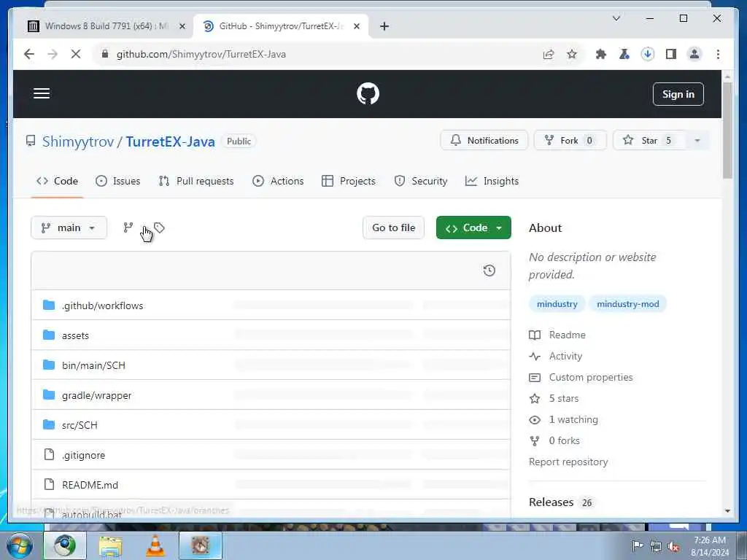
Task: Open the Pull requests tab
Action: 196,181
